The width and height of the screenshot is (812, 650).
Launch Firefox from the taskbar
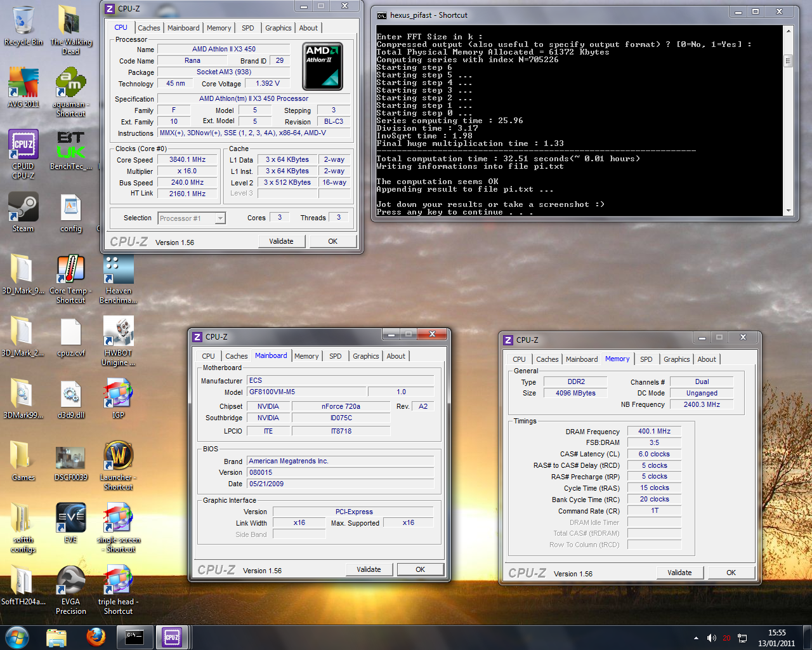pyautogui.click(x=96, y=637)
